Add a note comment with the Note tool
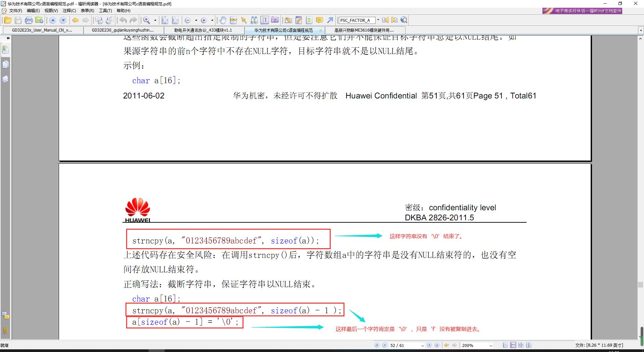Screen dimensions: 644x352 pos(319,20)
